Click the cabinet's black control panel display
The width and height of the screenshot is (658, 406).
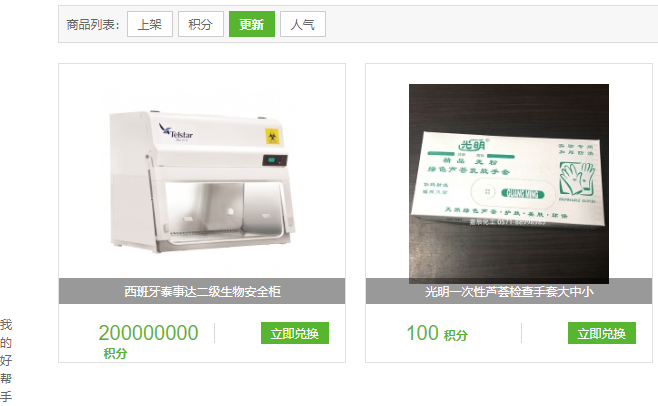click(275, 160)
